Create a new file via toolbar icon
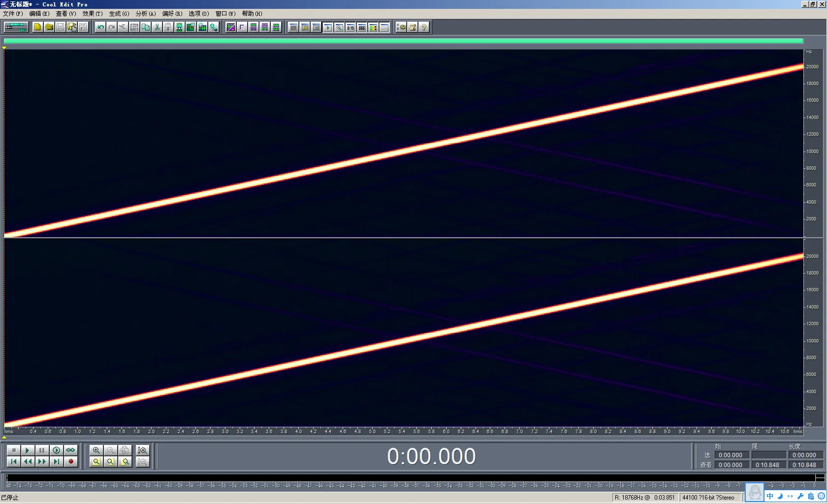 click(x=37, y=27)
